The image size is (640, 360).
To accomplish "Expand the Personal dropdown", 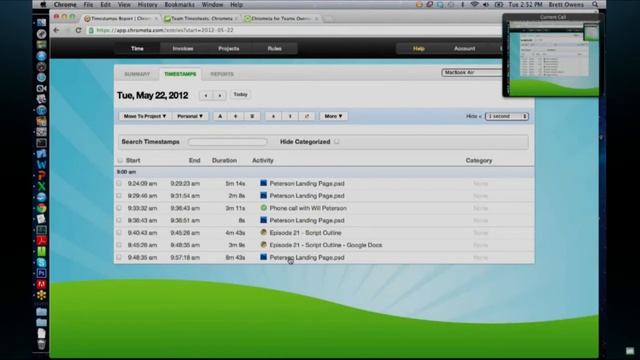I will click(x=190, y=116).
